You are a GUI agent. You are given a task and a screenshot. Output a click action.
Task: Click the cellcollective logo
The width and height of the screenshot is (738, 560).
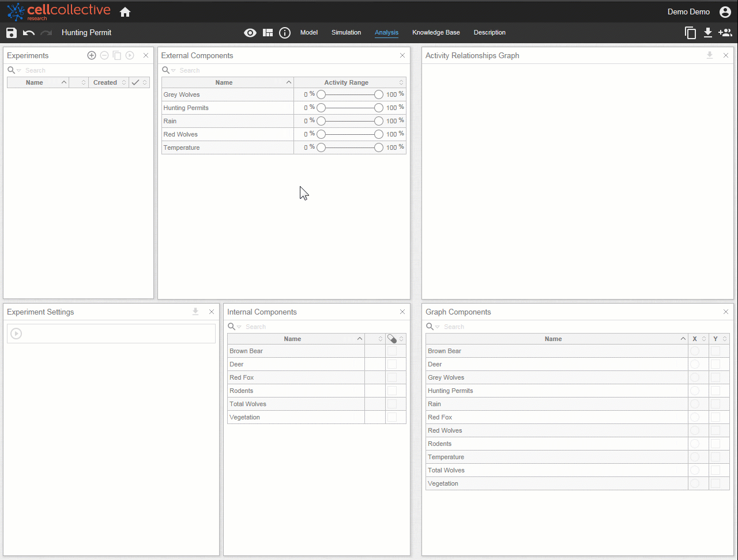[x=58, y=12]
